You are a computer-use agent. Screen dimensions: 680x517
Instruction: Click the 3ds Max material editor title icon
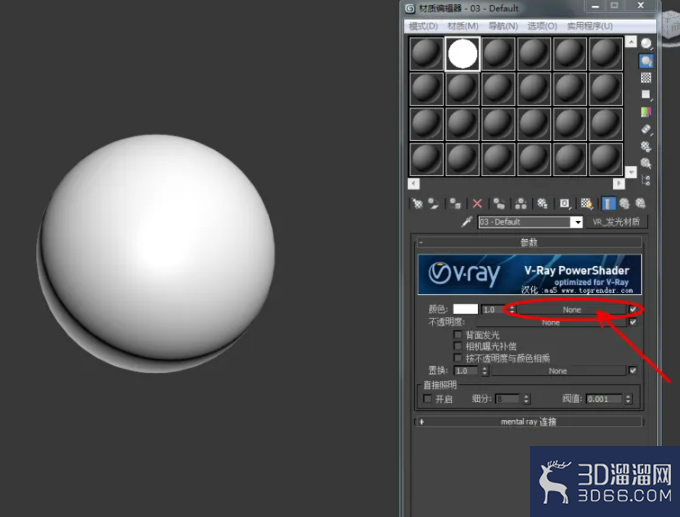410,8
